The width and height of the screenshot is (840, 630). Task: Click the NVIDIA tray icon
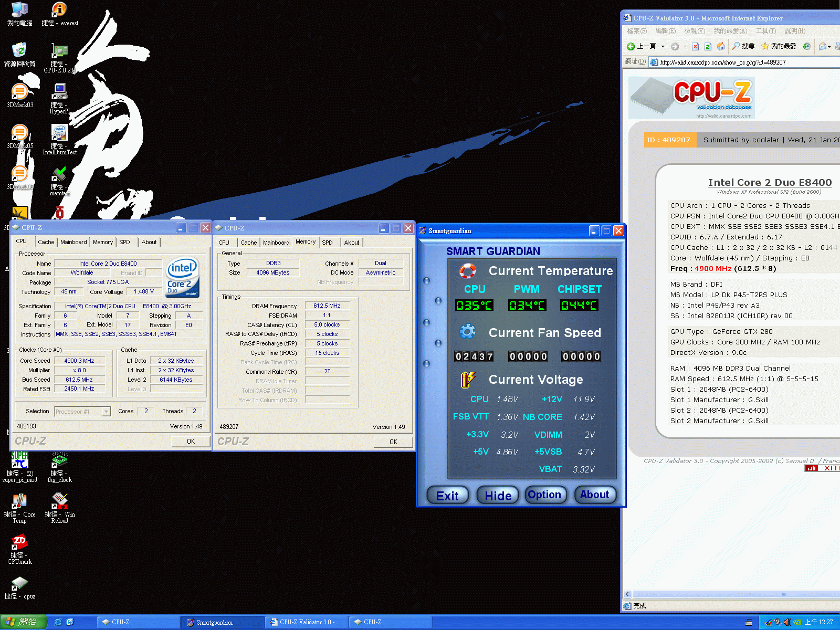pyautogui.click(x=797, y=622)
